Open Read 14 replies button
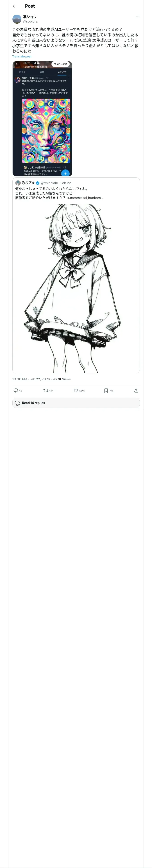 [x=76, y=403]
